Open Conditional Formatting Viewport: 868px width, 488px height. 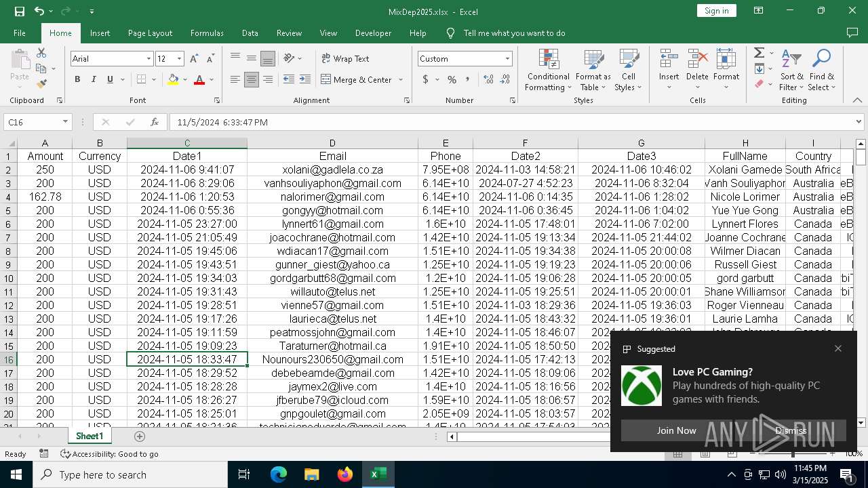point(549,70)
